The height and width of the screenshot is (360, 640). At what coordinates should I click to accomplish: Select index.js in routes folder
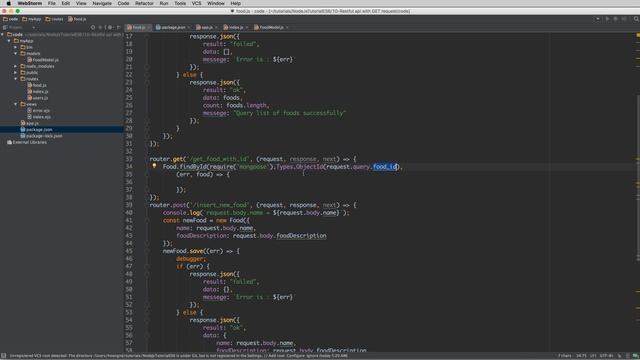click(x=38, y=91)
